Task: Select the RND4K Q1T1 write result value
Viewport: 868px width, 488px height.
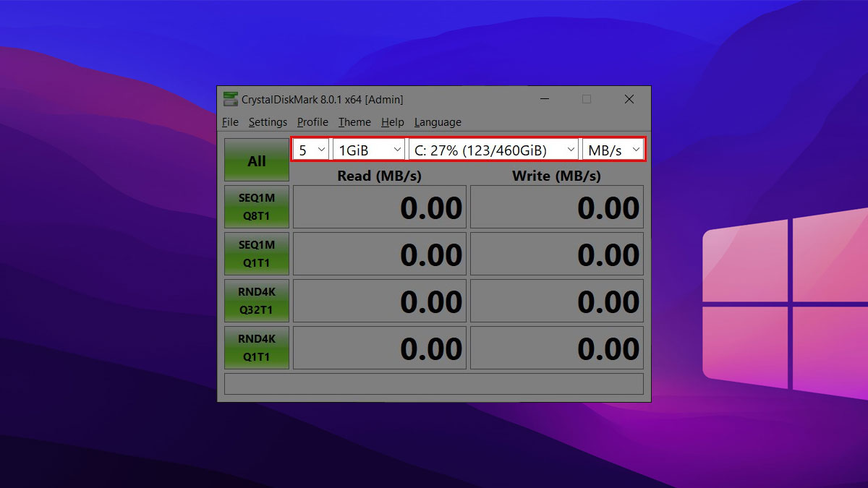Action: click(x=557, y=348)
